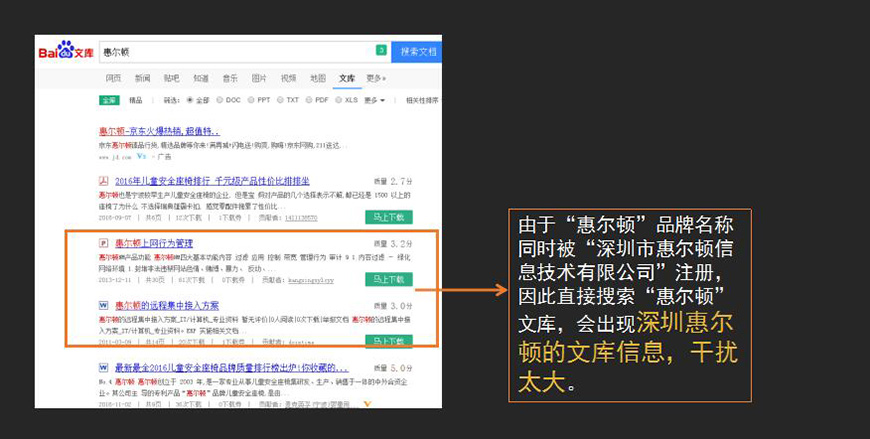This screenshot has height=439, width=870.
Task: Click the PDF file icon beside 2016年儿童安全座椅排行
Action: click(103, 181)
